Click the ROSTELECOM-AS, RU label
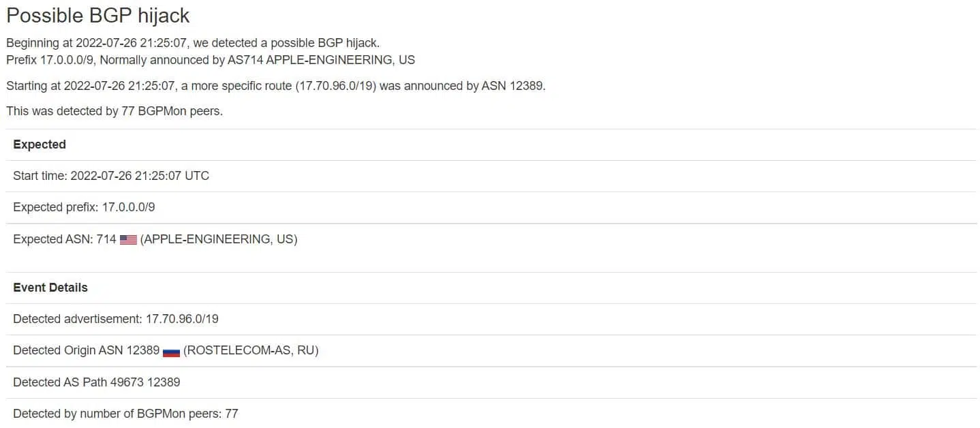The width and height of the screenshot is (980, 428). point(251,350)
